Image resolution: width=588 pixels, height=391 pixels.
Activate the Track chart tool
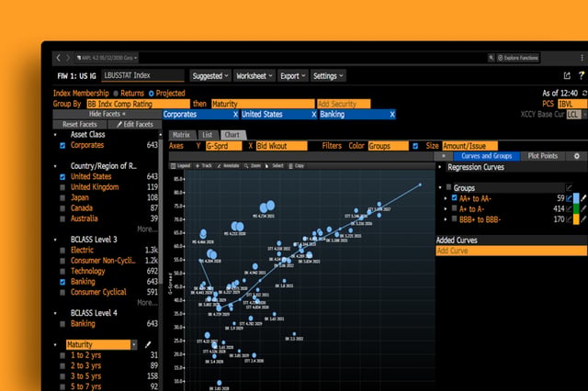(x=204, y=166)
